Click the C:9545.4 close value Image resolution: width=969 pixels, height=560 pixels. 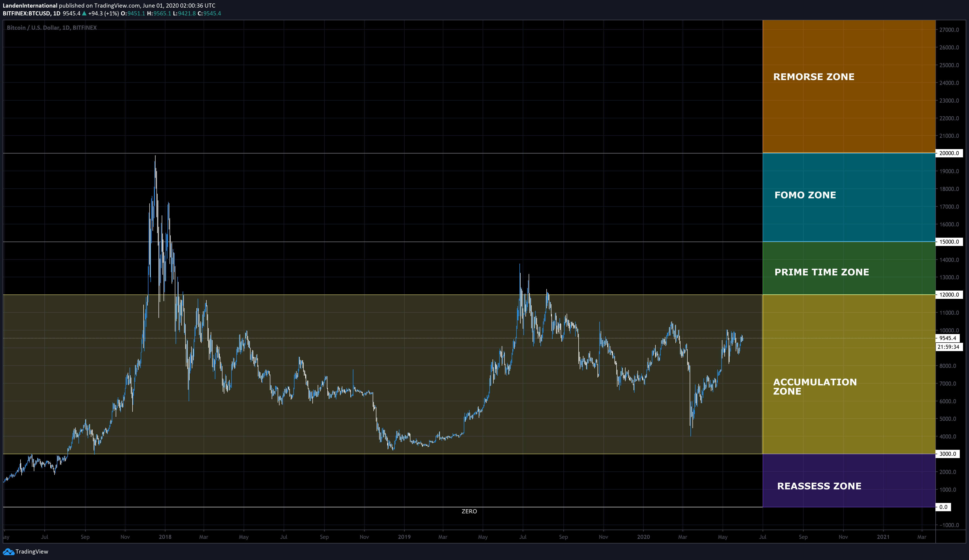(x=209, y=14)
